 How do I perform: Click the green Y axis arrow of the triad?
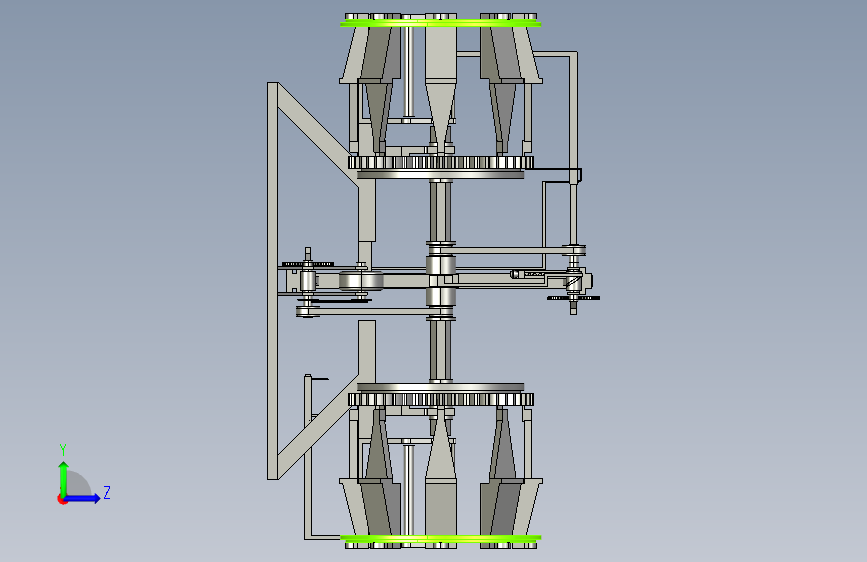(64, 479)
